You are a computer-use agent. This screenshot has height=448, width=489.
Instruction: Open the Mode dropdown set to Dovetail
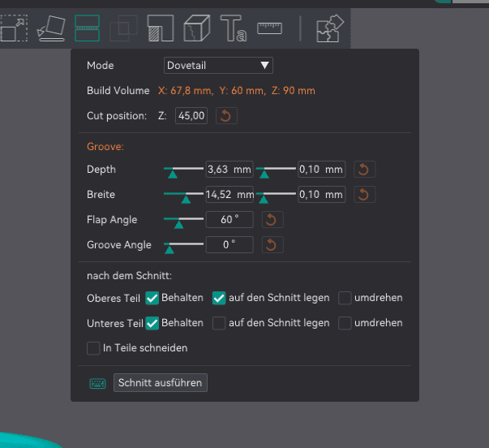pyautogui.click(x=218, y=66)
